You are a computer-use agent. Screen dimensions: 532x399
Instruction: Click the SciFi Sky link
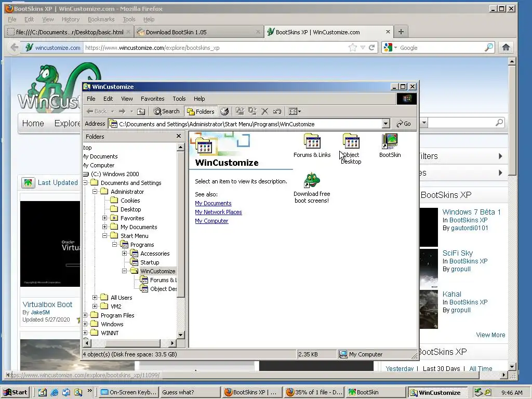457,253
